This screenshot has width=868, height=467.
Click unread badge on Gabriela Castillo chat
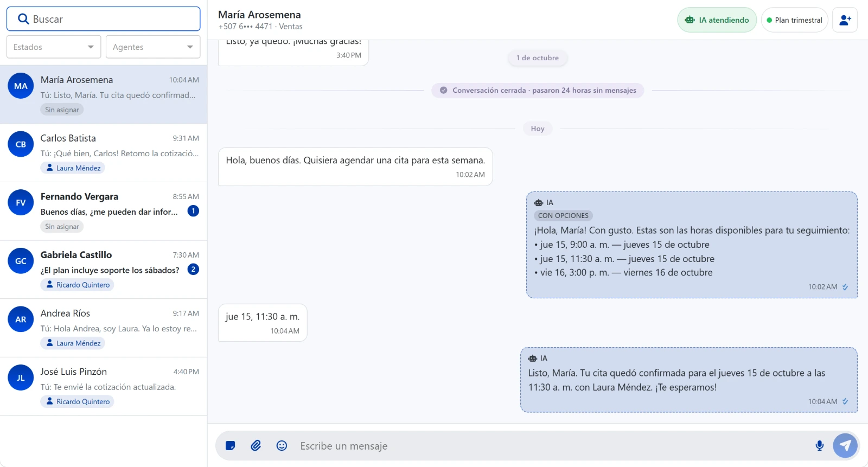193,269
